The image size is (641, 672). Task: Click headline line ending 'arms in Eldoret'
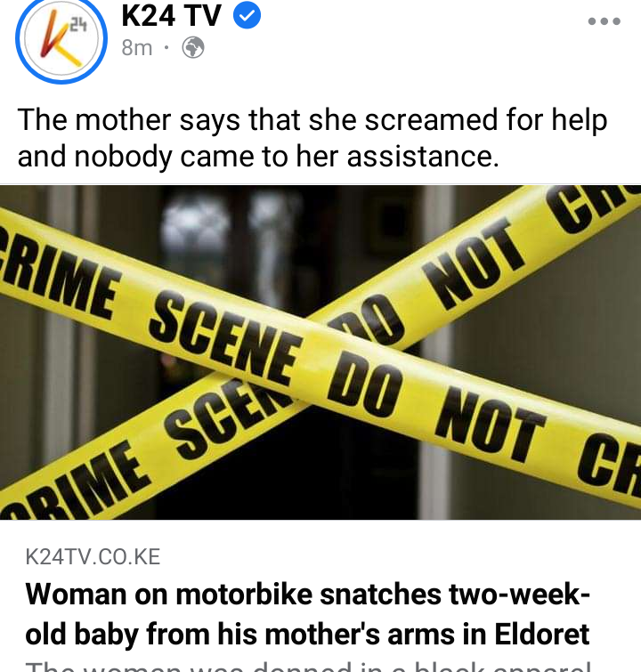pyautogui.click(x=307, y=634)
